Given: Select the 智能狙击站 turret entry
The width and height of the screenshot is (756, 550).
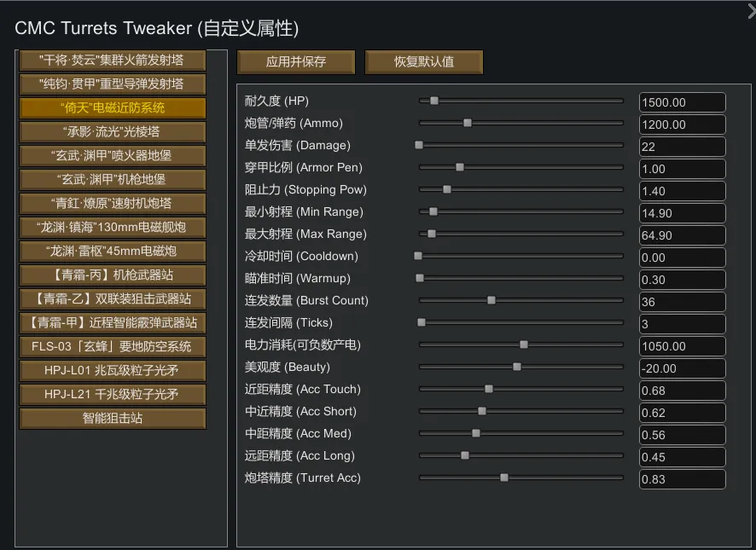Looking at the screenshot, I should click(112, 419).
